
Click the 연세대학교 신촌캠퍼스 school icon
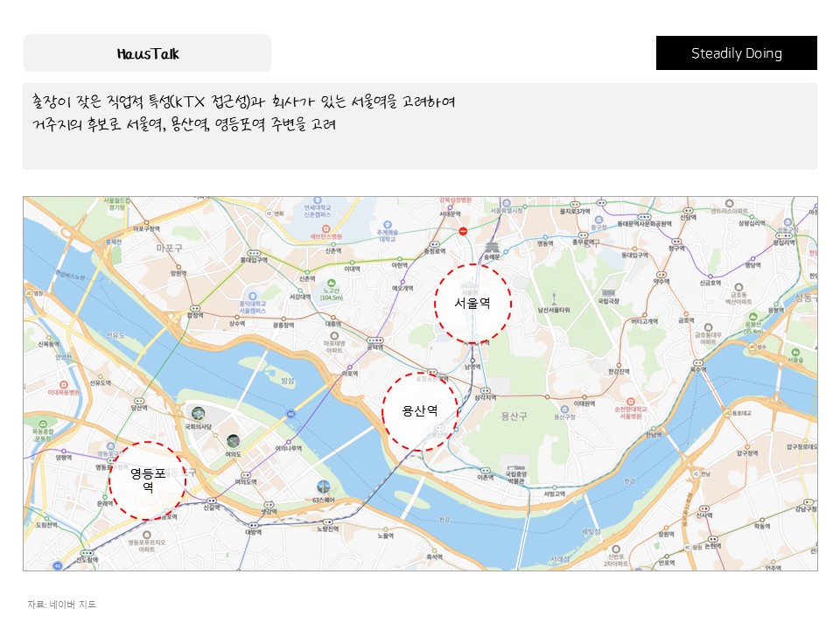click(x=318, y=200)
